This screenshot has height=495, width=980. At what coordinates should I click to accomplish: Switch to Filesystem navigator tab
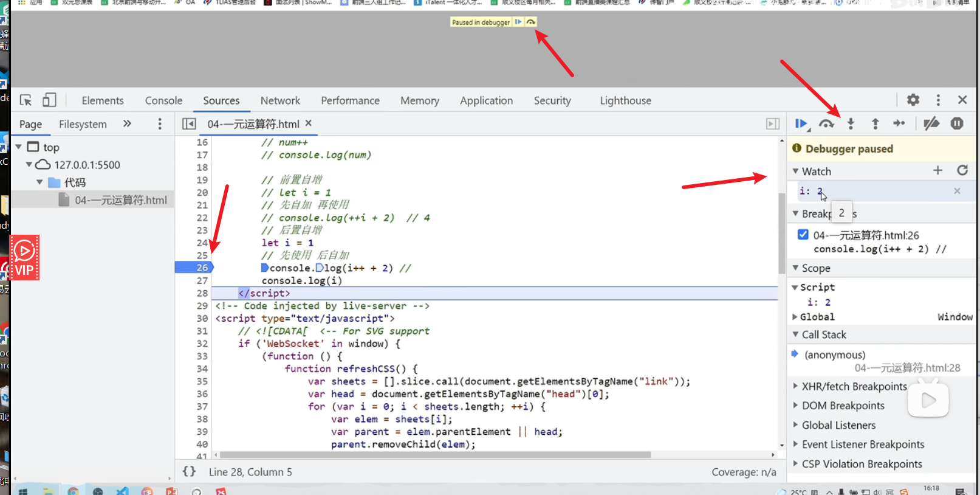(83, 124)
